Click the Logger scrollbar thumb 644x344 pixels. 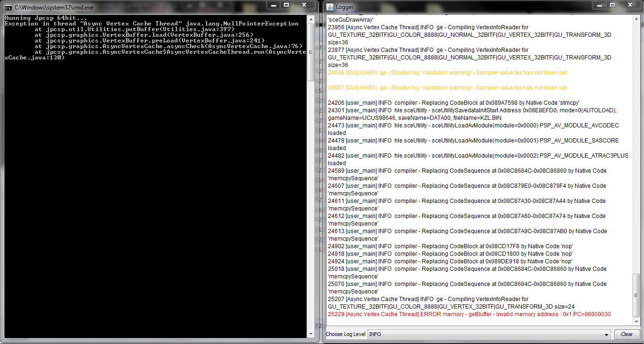pos(636,295)
